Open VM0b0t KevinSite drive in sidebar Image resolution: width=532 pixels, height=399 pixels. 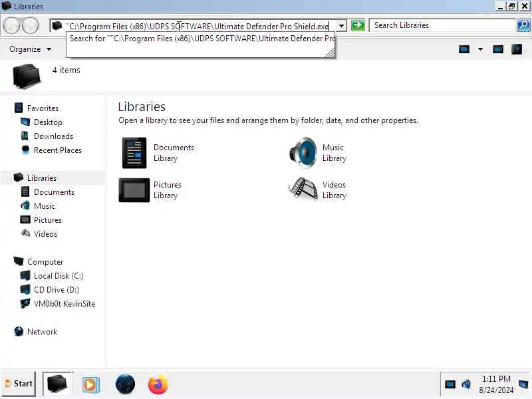click(65, 304)
